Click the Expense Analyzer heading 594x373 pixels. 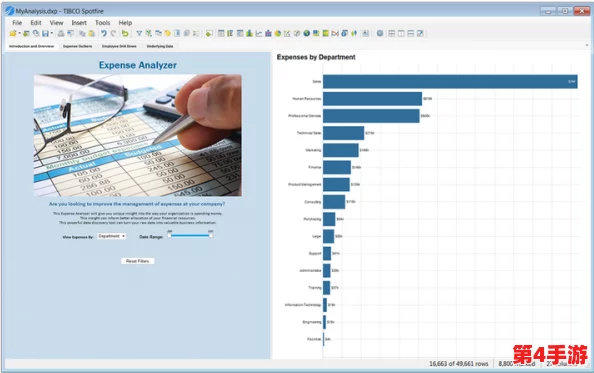(x=138, y=65)
